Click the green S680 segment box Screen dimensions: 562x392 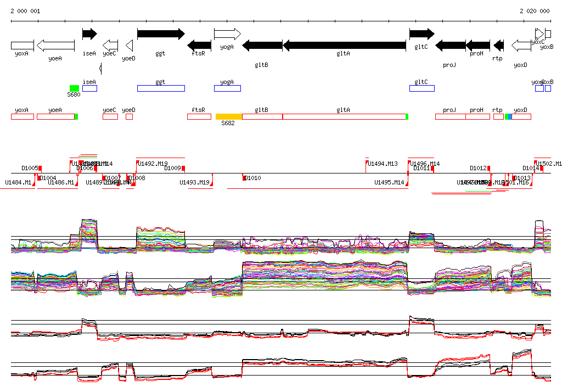coord(74,88)
